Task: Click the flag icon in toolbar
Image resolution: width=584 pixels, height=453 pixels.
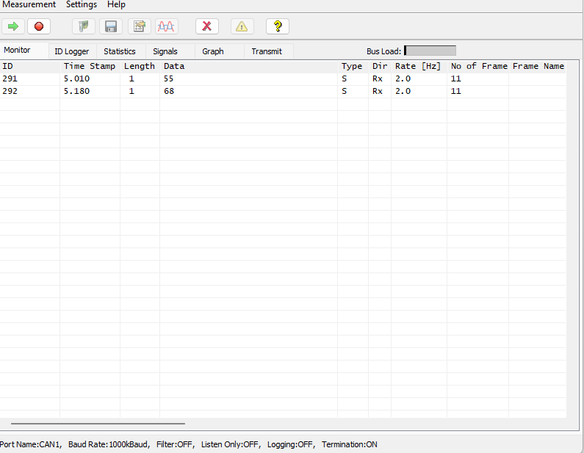Action: [83, 26]
